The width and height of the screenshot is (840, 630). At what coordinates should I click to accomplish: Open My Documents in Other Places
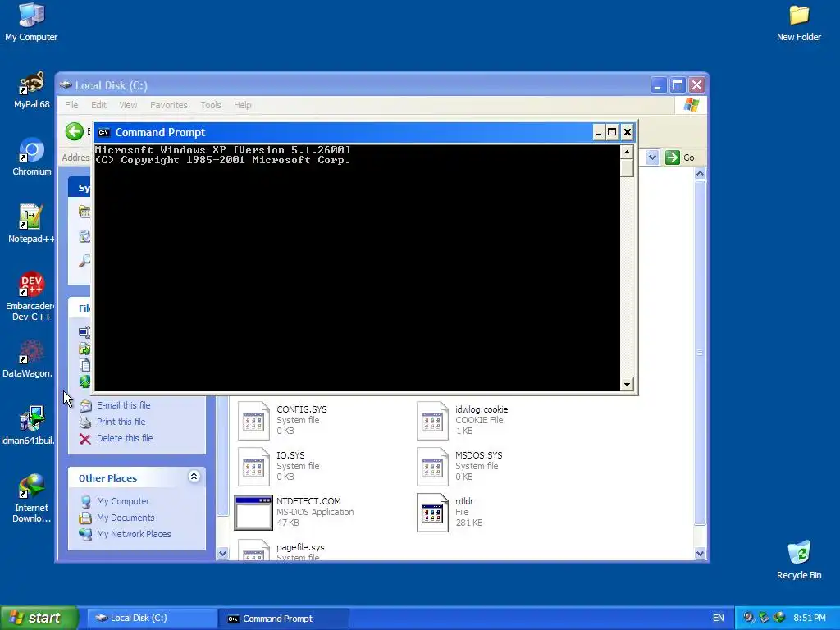coord(126,518)
